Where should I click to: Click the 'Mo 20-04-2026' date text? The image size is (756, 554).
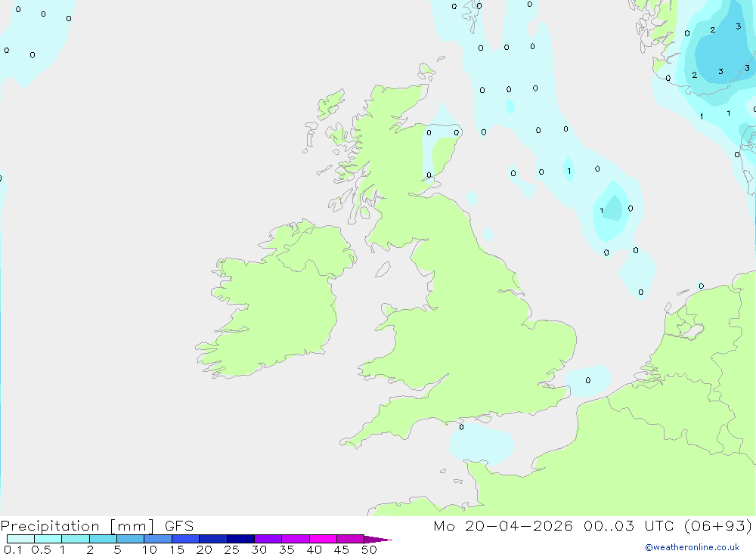point(503,525)
